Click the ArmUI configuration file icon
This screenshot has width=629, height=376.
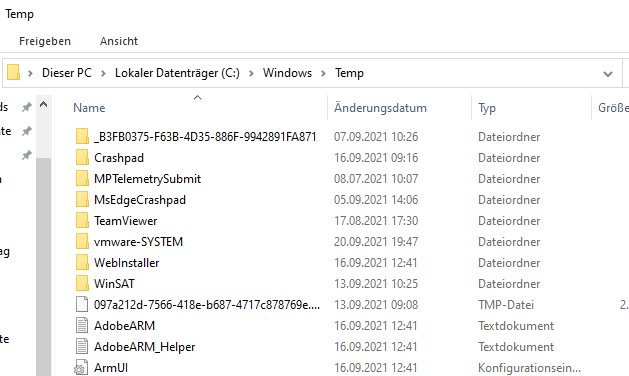[x=81, y=368]
